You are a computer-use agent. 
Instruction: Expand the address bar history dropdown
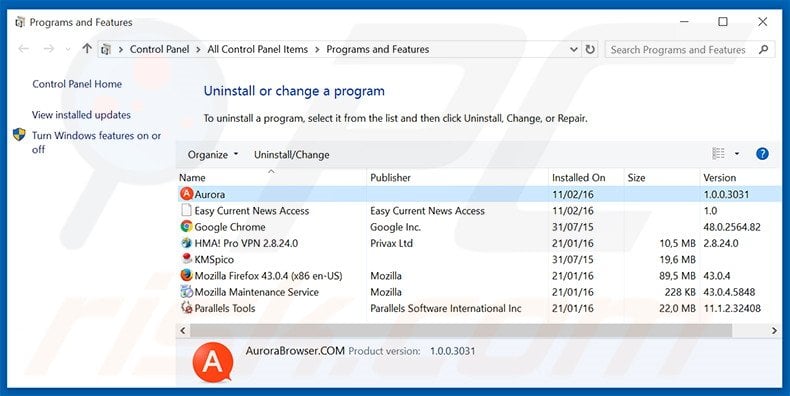pyautogui.click(x=573, y=49)
